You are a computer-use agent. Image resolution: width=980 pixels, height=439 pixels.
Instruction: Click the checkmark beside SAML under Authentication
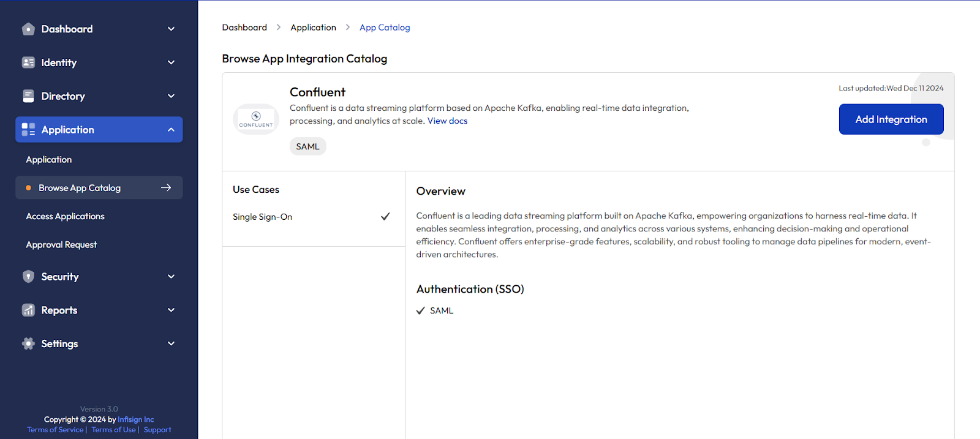(x=421, y=310)
